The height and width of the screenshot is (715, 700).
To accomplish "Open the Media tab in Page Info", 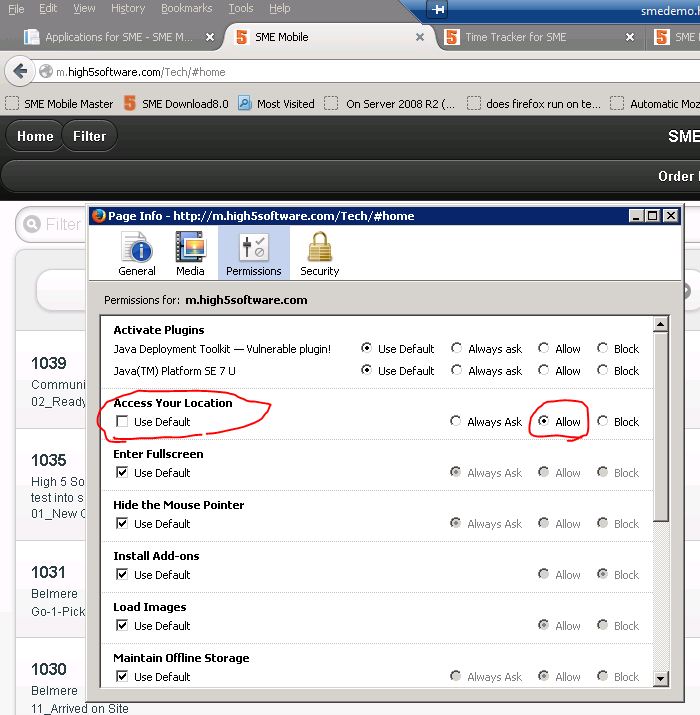I will tap(190, 254).
